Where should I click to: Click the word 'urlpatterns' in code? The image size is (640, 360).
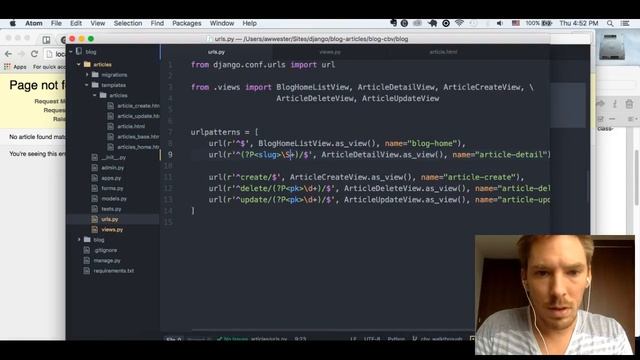(215, 132)
